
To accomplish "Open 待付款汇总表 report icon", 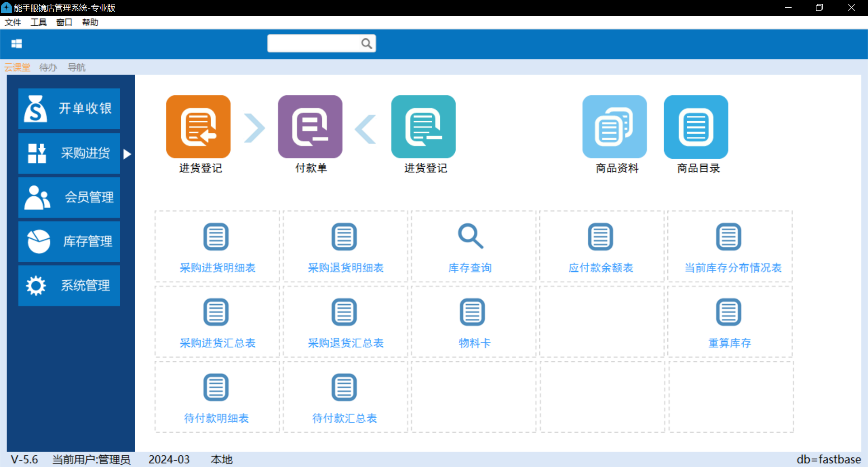I will 344,387.
